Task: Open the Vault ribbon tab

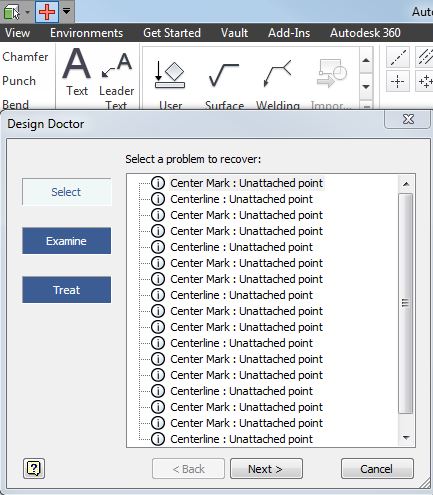Action: (234, 33)
